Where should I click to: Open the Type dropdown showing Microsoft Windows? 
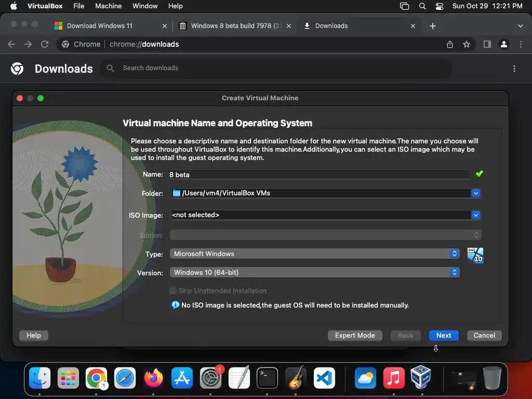[x=314, y=254]
